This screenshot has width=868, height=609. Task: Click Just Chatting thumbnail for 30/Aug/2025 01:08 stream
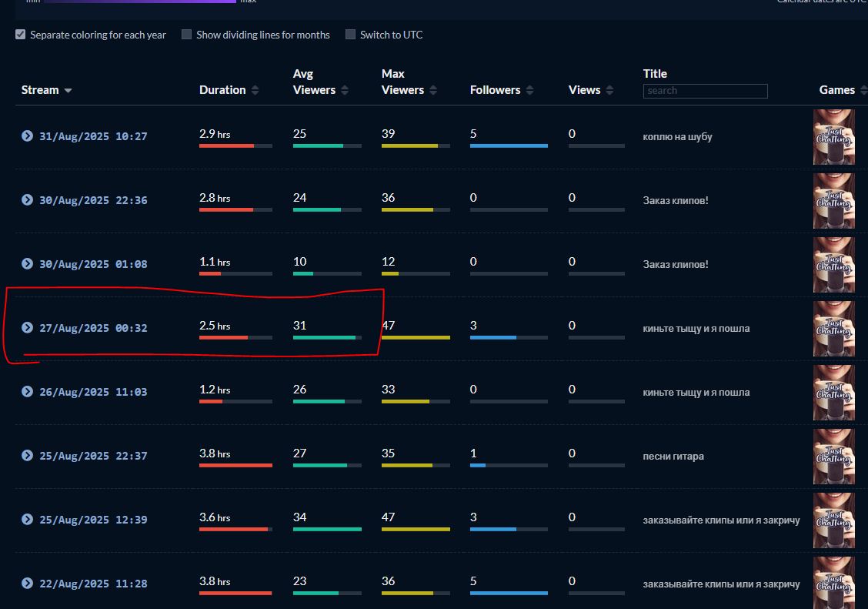(833, 265)
